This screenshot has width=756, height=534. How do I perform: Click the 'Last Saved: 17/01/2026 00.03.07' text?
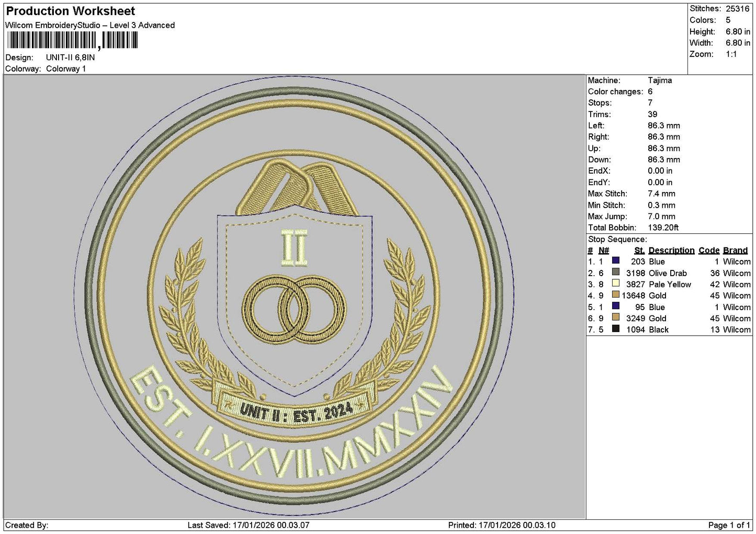(249, 525)
